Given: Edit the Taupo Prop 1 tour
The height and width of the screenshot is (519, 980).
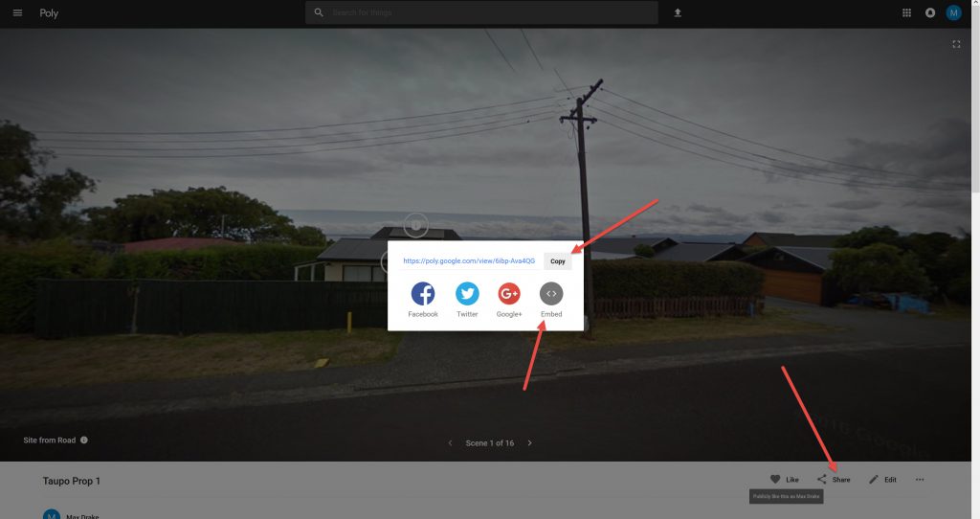Looking at the screenshot, I should click(882, 480).
